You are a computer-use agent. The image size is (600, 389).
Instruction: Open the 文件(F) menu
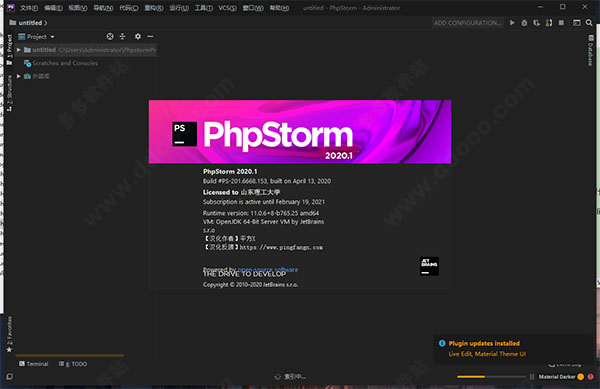(x=29, y=8)
